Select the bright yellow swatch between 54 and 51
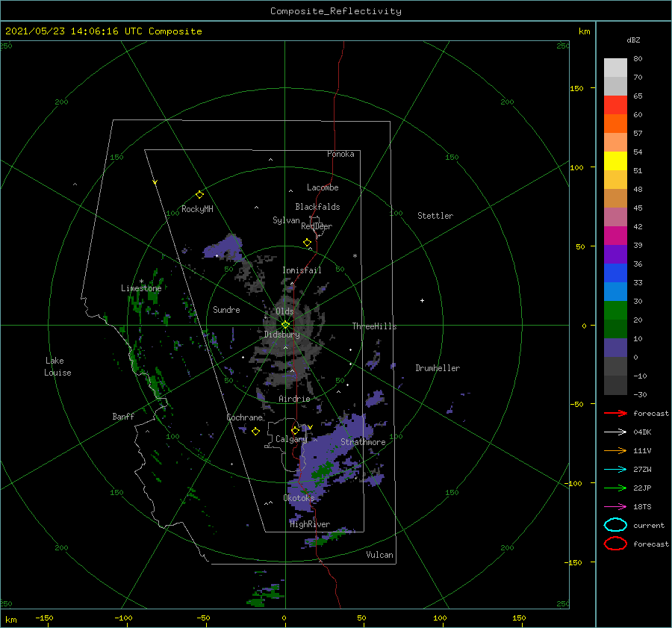Image resolution: width=672 pixels, height=628 pixels. coord(615,161)
